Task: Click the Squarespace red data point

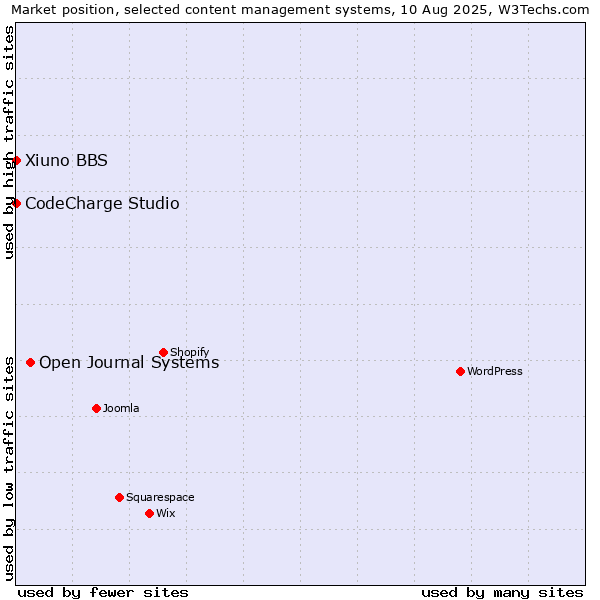Action: [119, 497]
